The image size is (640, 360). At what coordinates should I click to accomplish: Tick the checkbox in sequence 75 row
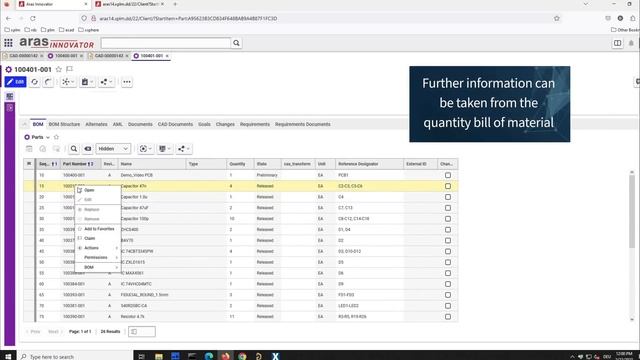pyautogui.click(x=448, y=317)
